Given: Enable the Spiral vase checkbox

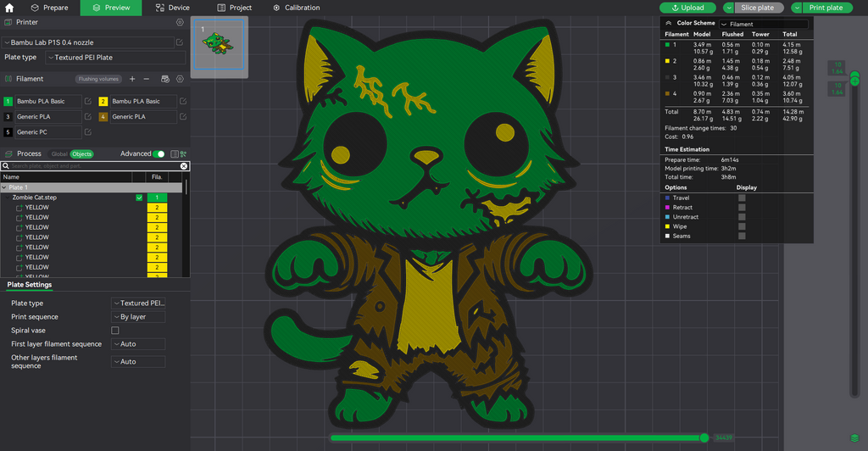Looking at the screenshot, I should (115, 331).
